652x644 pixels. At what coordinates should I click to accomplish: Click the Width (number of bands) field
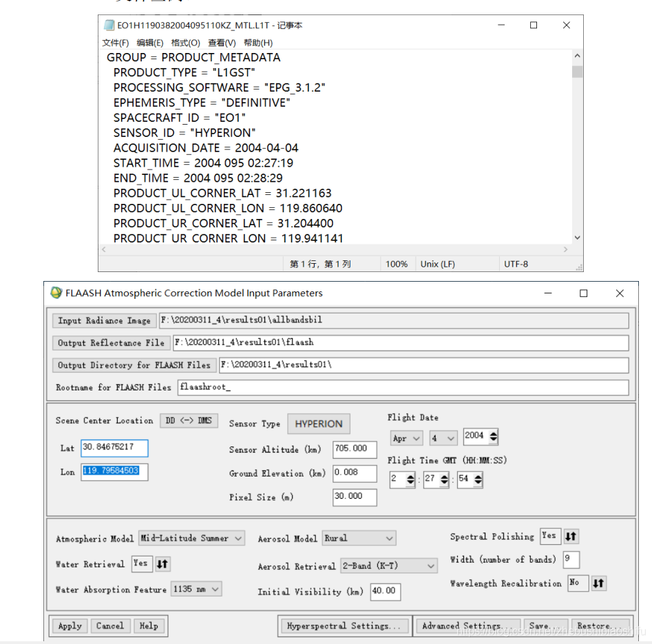[x=571, y=559]
